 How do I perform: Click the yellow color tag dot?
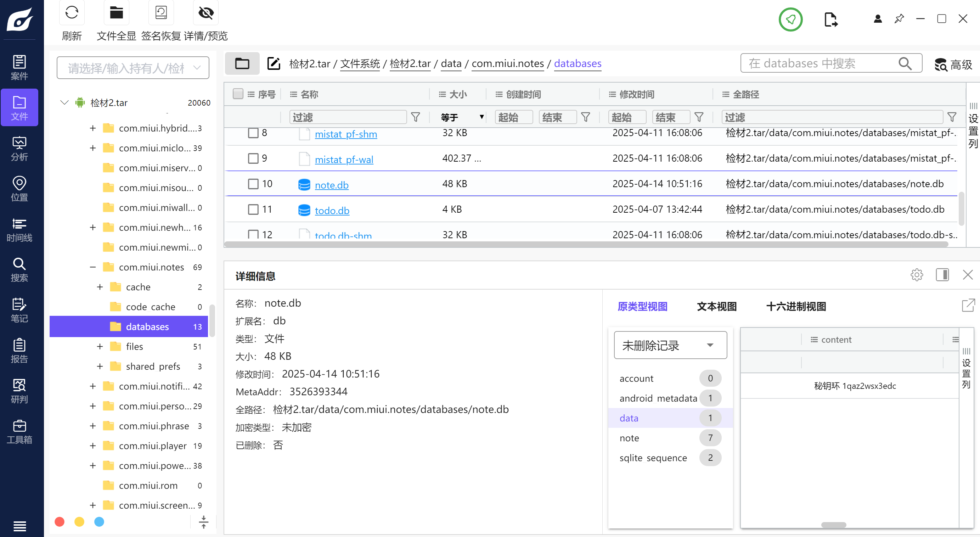(x=79, y=521)
